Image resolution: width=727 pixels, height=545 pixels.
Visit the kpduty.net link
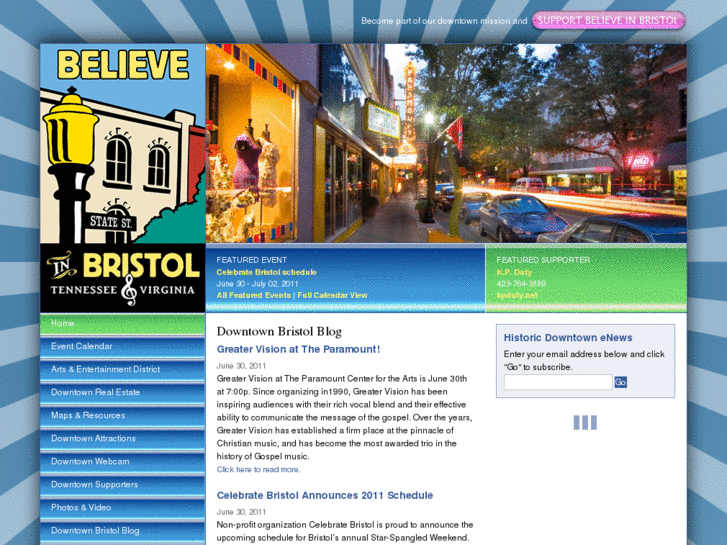click(x=517, y=295)
